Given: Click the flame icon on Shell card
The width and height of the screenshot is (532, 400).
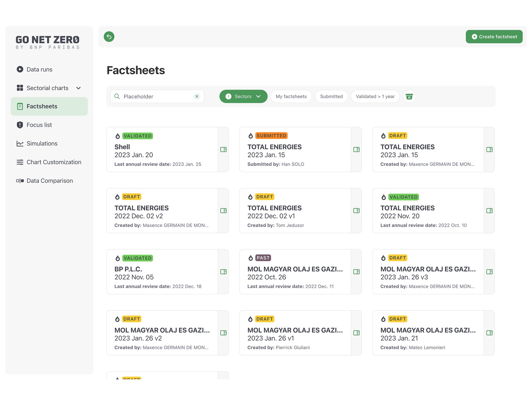Looking at the screenshot, I should pos(118,136).
